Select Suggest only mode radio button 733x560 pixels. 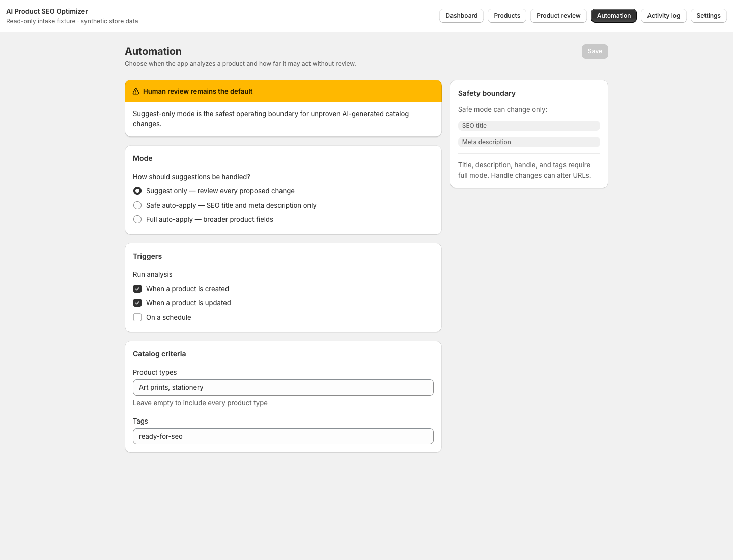137,191
